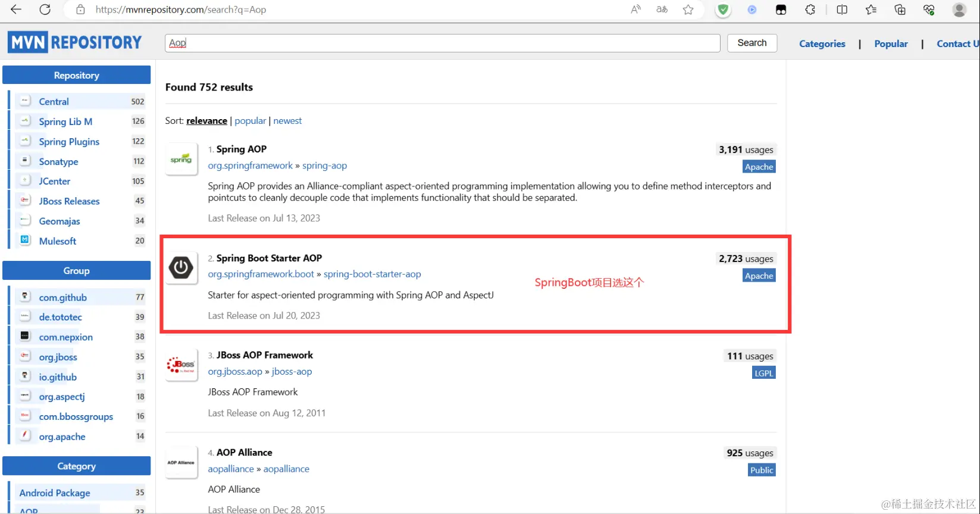Click the LGPL license badge
The image size is (980, 514).
click(x=763, y=373)
